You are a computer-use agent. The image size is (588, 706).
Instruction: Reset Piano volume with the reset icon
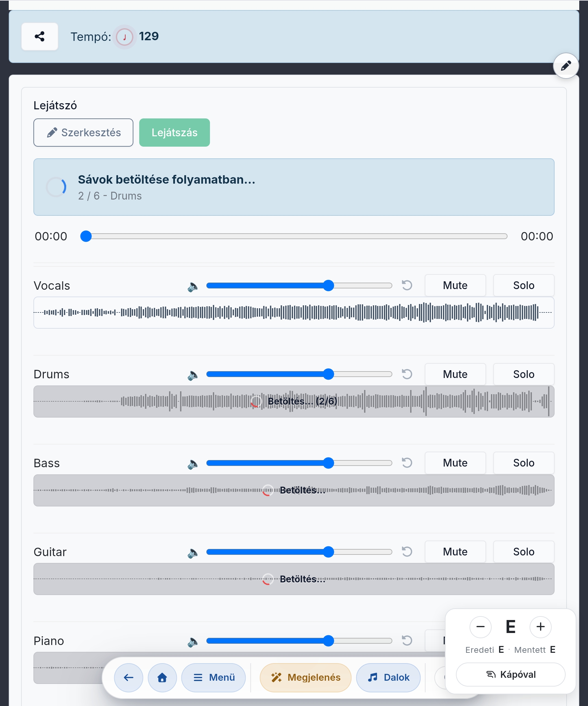point(407,641)
